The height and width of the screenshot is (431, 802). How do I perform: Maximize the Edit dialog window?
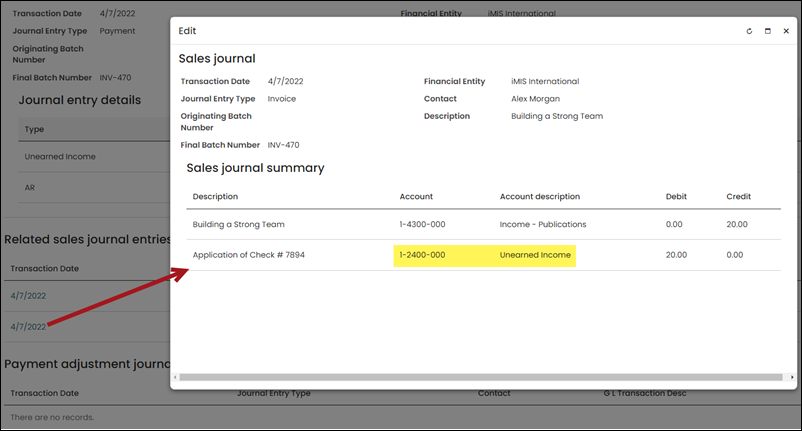tap(768, 31)
